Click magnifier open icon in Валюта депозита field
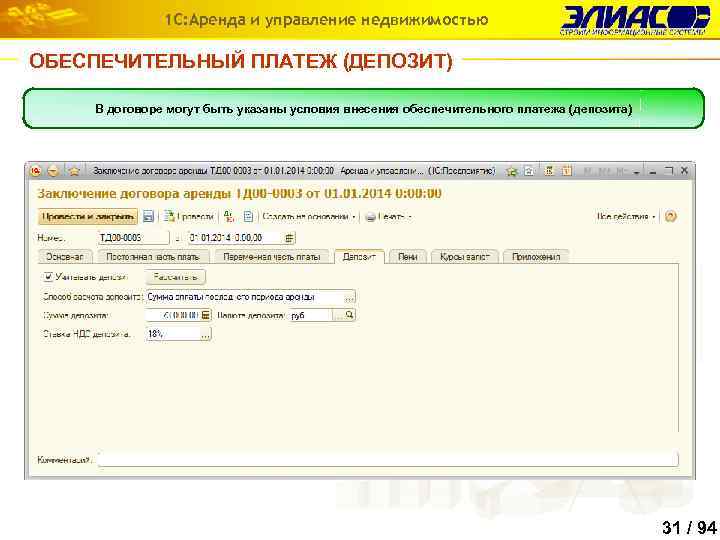This screenshot has height=540, width=720. (349, 315)
